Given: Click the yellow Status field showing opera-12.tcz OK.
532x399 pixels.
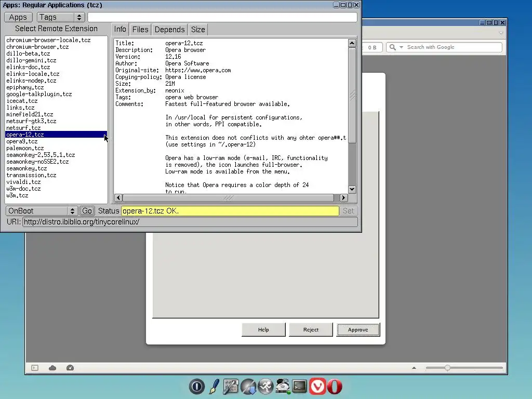Looking at the screenshot, I should click(230, 211).
